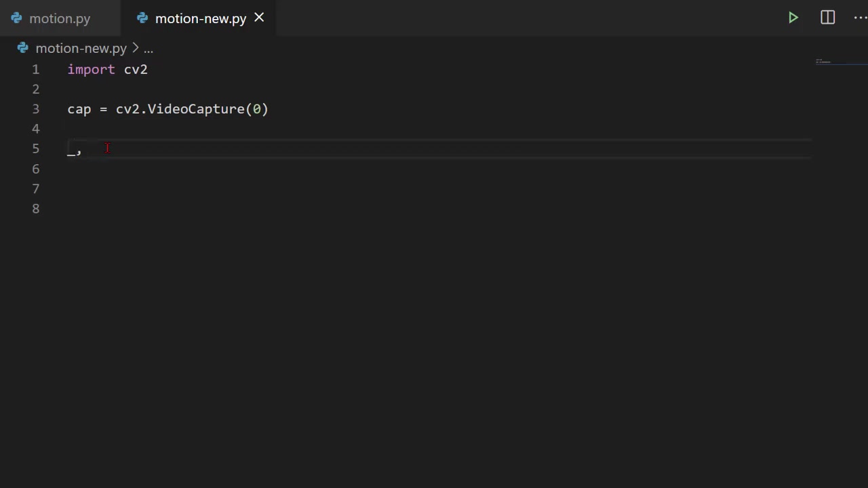This screenshot has width=868, height=488.
Task: Click line number 5 in the gutter
Action: click(x=35, y=148)
